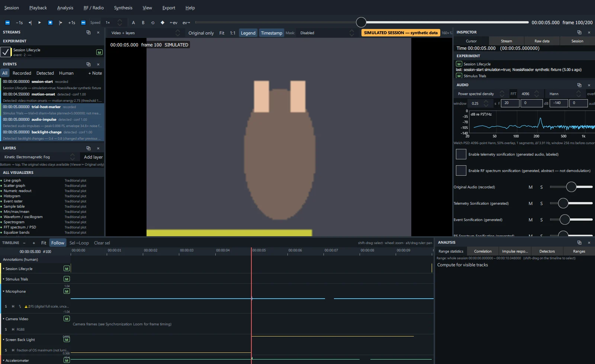Toggle the Session Lifecycle stream checkbox
The width and height of the screenshot is (595, 364).
[6, 52]
